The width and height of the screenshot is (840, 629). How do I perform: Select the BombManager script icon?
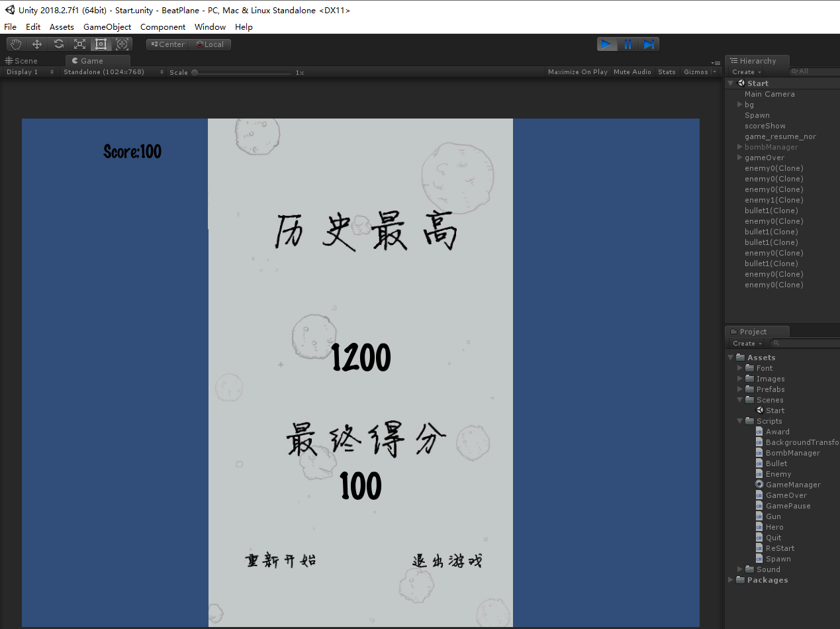pos(759,453)
